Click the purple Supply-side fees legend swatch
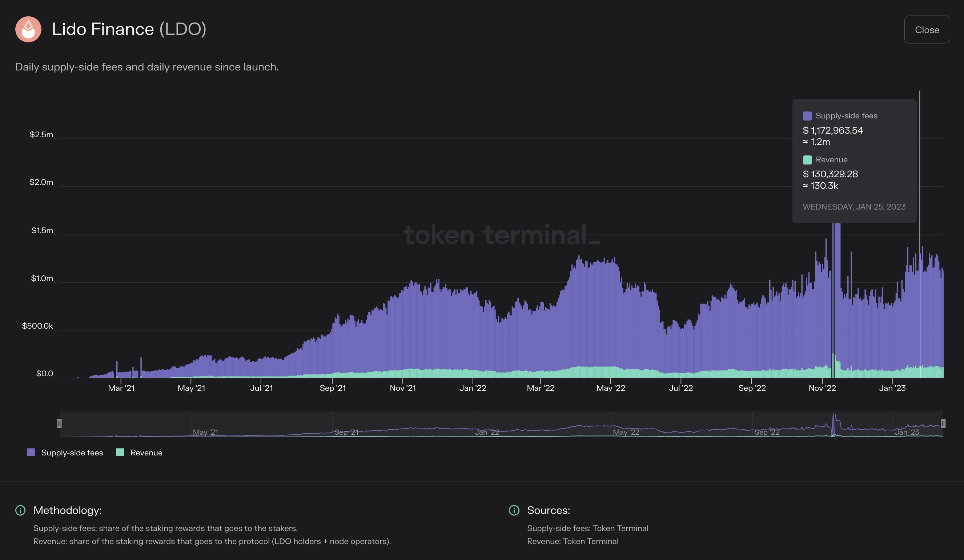 click(x=31, y=453)
